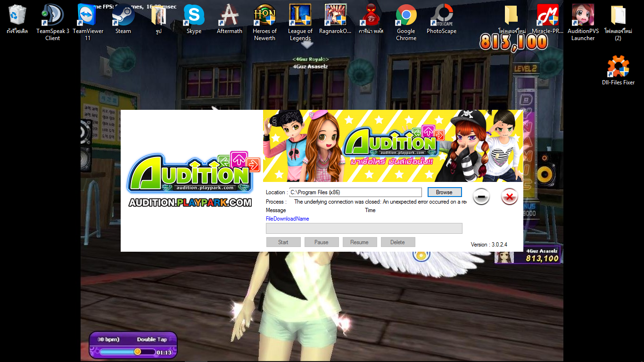Click the Start download button
This screenshot has height=362, width=644.
point(283,242)
